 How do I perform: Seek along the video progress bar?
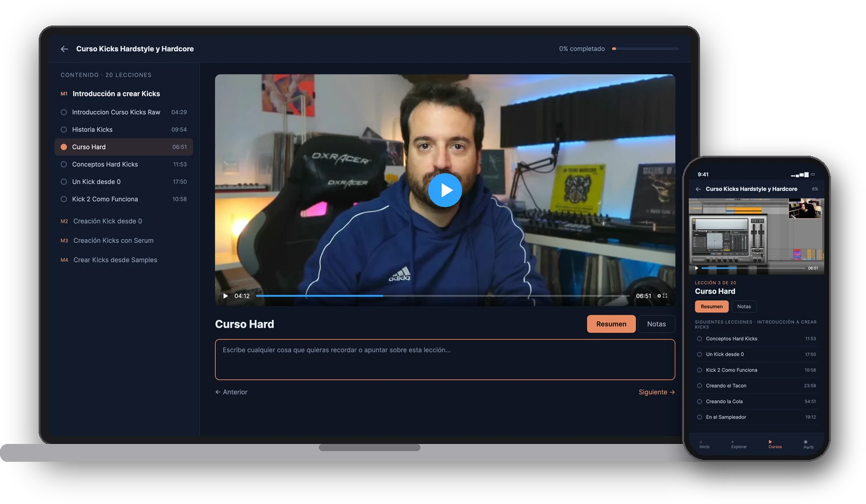coord(443,295)
